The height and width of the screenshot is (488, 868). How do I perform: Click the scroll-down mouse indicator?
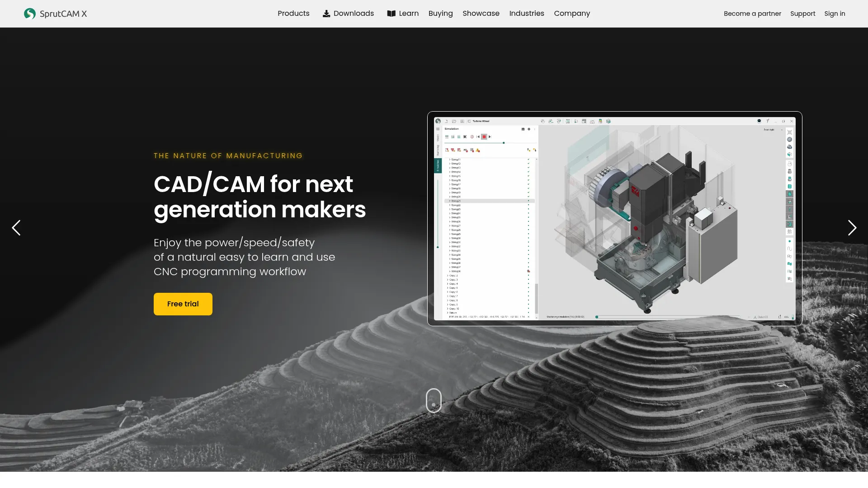(x=434, y=400)
